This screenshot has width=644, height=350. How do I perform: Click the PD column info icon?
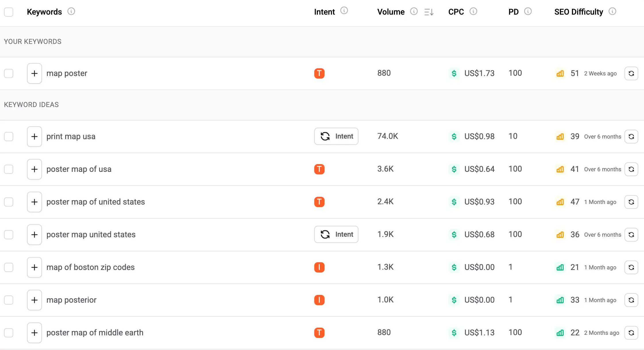[x=528, y=11]
